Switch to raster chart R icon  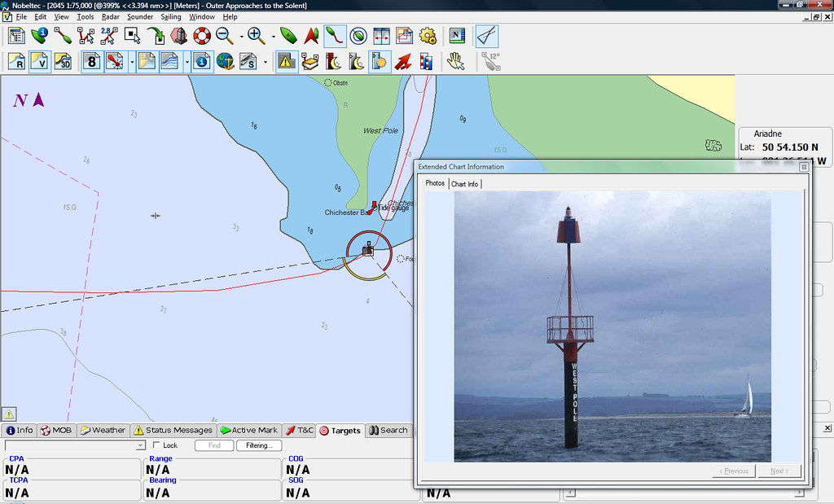click(16, 62)
